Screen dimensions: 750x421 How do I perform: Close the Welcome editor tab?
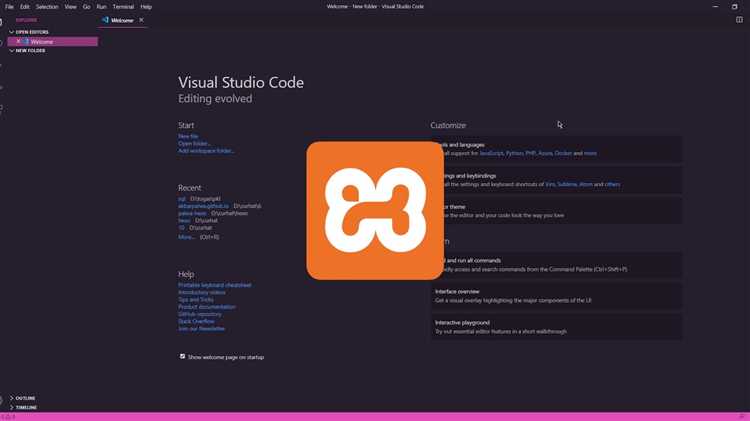(141, 20)
